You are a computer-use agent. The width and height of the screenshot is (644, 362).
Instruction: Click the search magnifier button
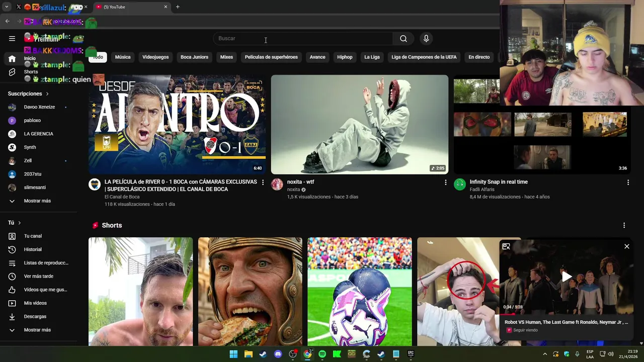(x=404, y=39)
